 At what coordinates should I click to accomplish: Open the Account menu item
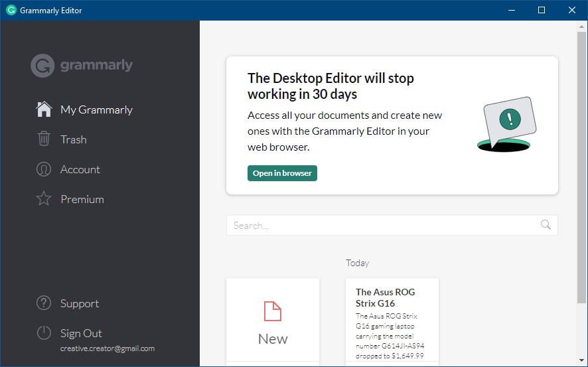80,169
